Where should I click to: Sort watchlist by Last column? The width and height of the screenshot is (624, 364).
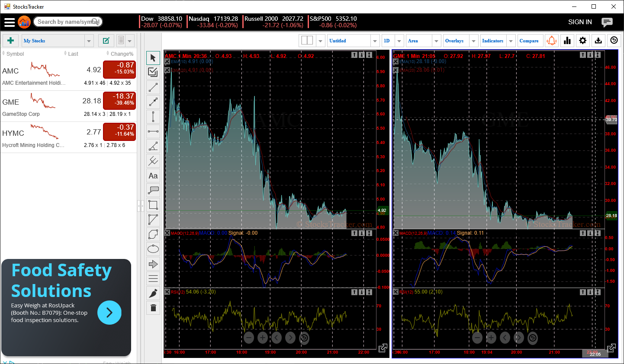point(71,54)
